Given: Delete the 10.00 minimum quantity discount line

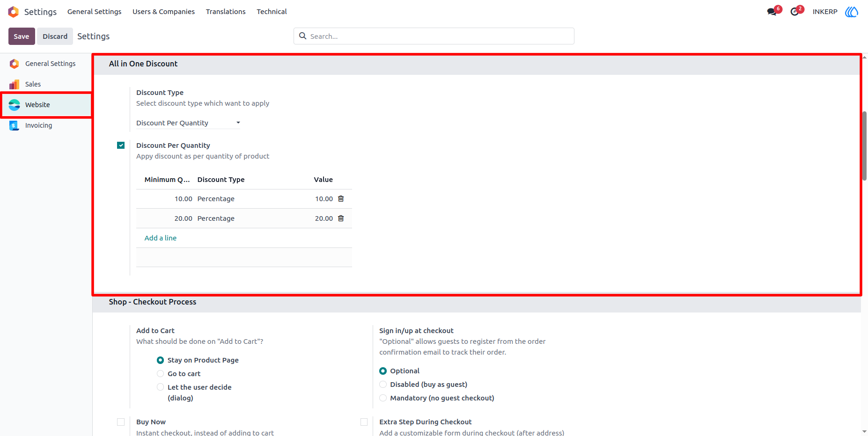Looking at the screenshot, I should click(341, 199).
